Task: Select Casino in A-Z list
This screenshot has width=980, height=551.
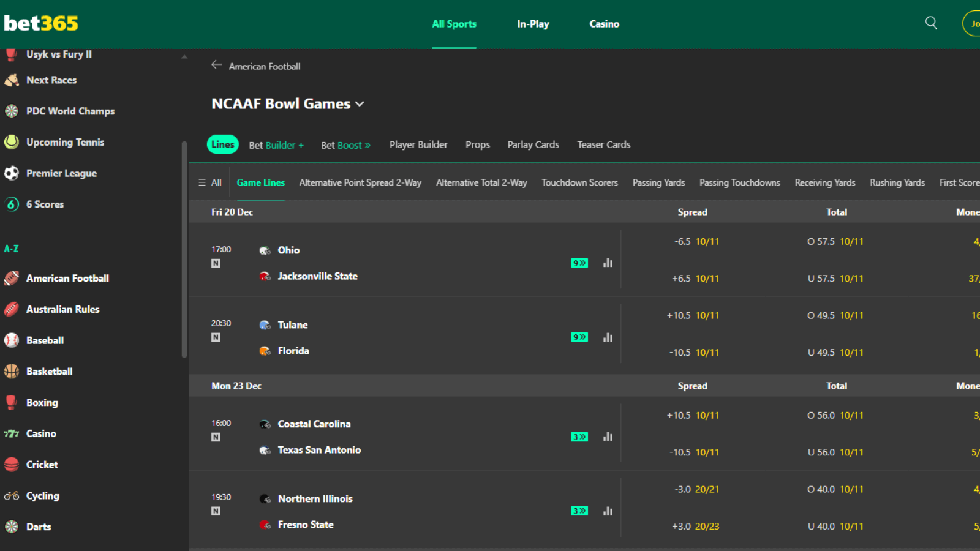Action: (41, 433)
